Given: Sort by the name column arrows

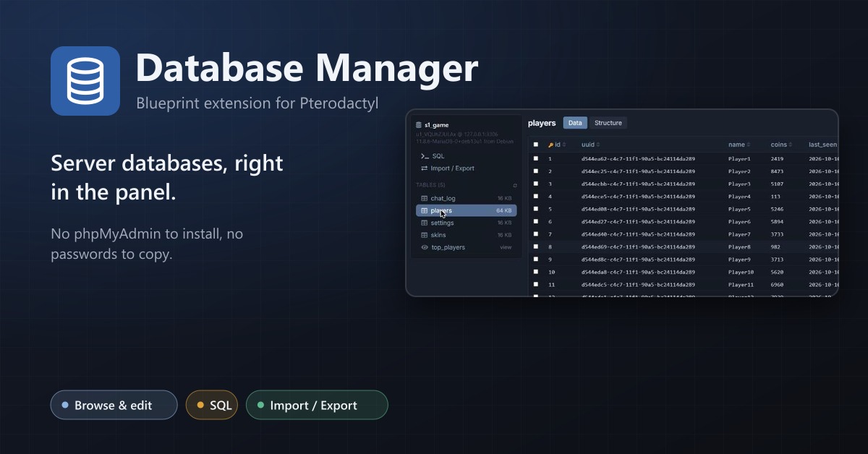Looking at the screenshot, I should click(749, 145).
